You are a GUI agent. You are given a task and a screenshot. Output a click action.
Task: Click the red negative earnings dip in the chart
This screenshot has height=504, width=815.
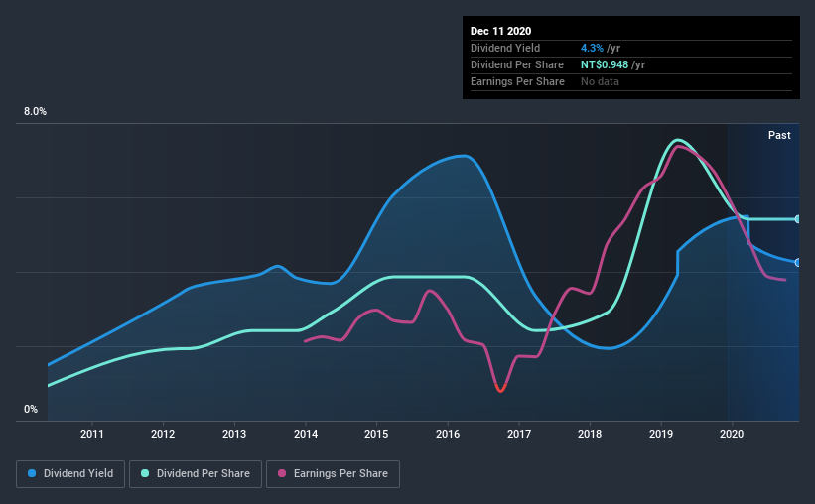click(500, 388)
